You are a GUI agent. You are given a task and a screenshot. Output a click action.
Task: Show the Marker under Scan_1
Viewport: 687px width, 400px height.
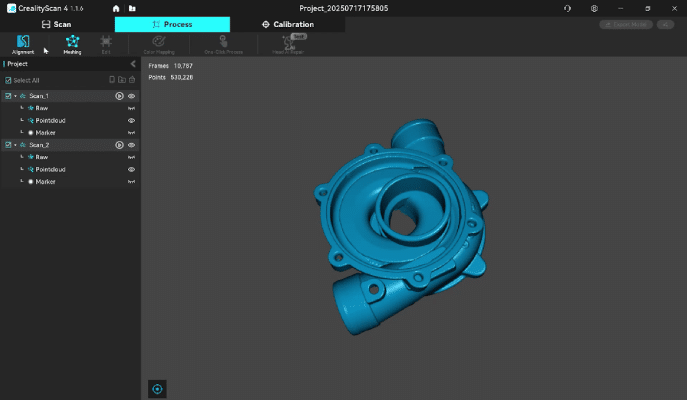(131, 133)
